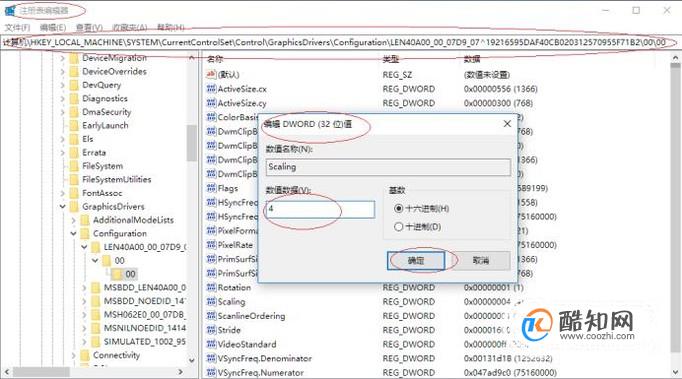The height and width of the screenshot is (379, 682).
Task: Expand the SIMULATED_1002_95 tree node
Action: 84,342
